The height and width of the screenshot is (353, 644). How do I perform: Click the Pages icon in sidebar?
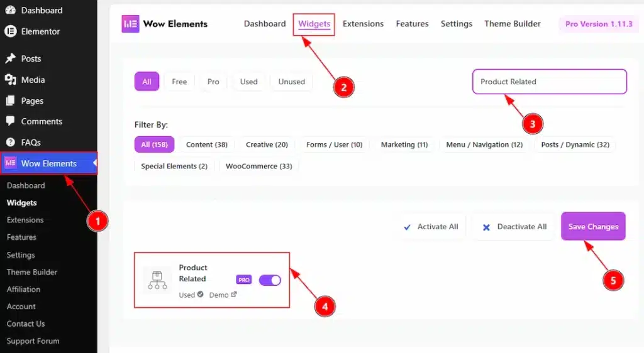[x=10, y=100]
